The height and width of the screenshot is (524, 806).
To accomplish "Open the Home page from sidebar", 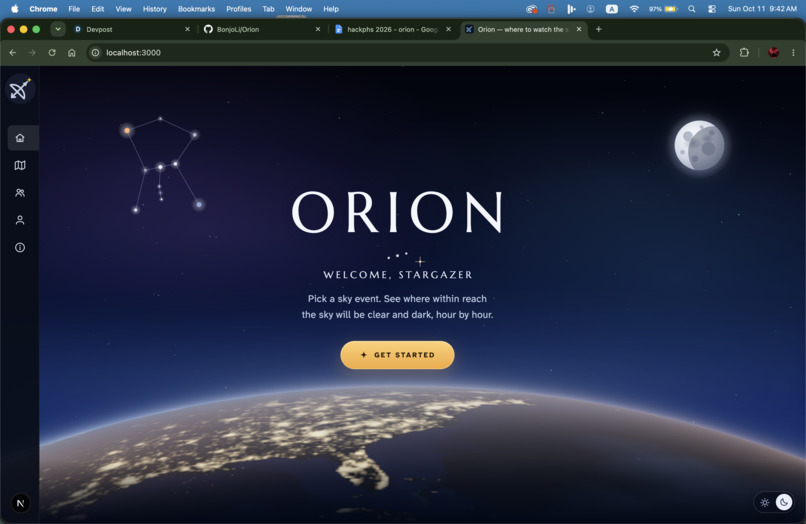I will (x=20, y=138).
